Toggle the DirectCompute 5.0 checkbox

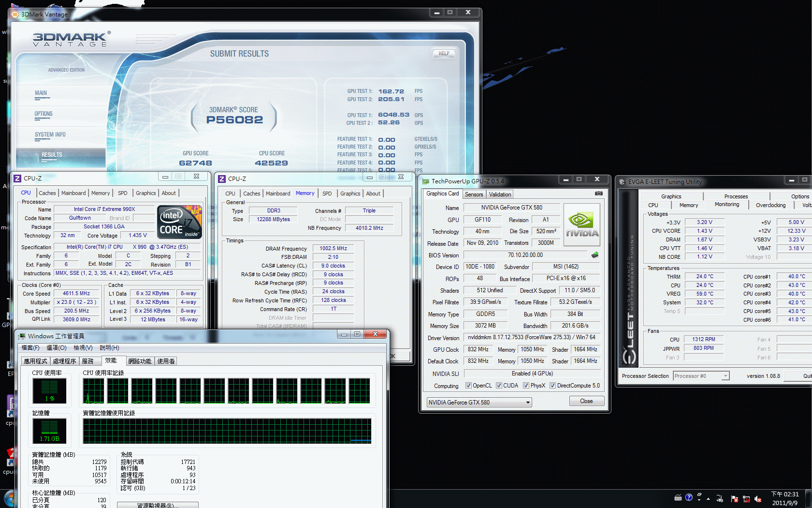click(552, 386)
